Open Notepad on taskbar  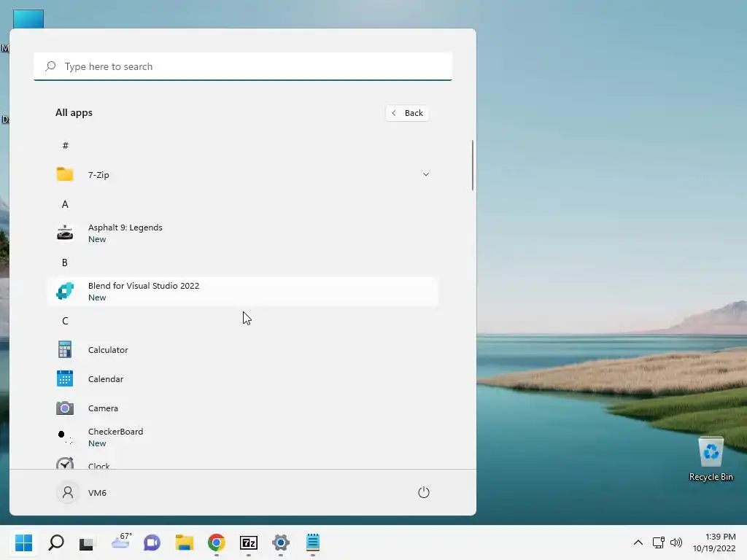click(x=312, y=542)
